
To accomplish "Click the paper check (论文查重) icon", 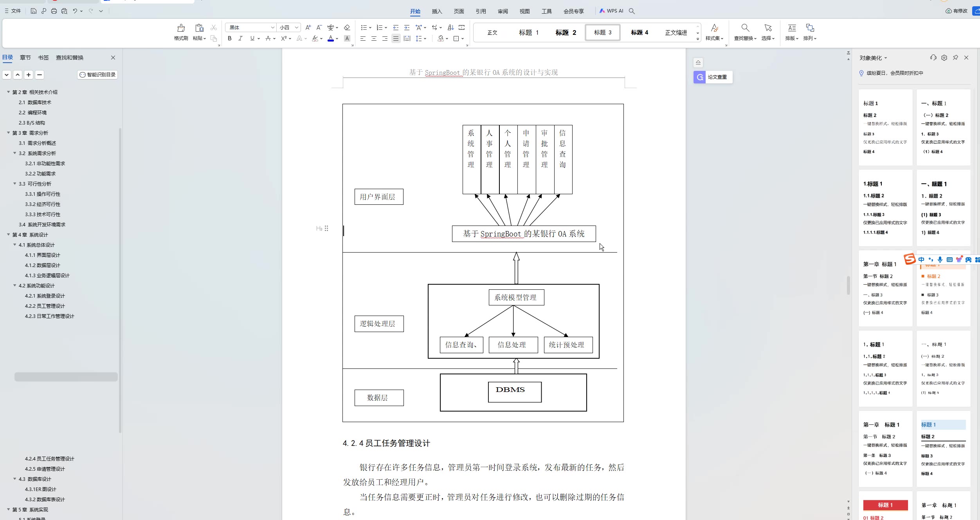I will (x=700, y=77).
